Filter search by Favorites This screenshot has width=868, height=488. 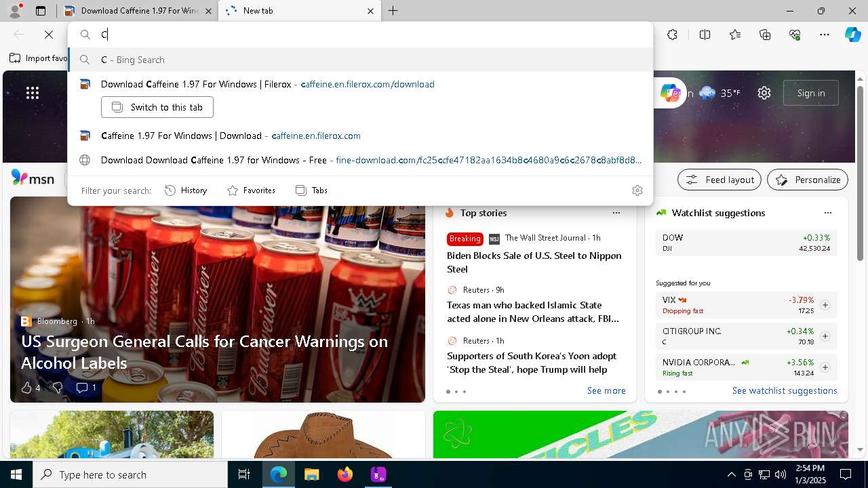tap(251, 190)
